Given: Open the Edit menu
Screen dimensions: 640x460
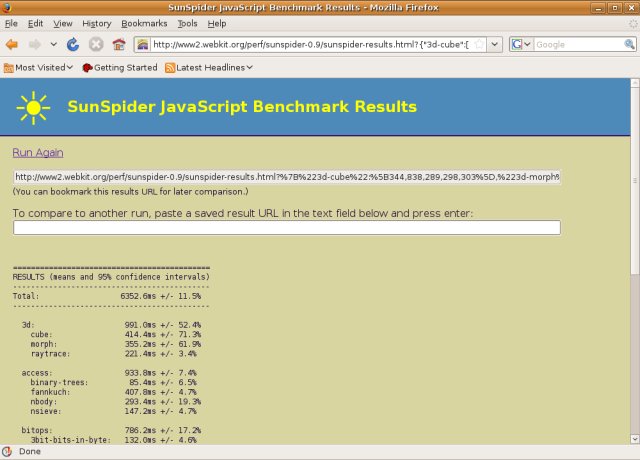Looking at the screenshot, I should (x=36, y=24).
